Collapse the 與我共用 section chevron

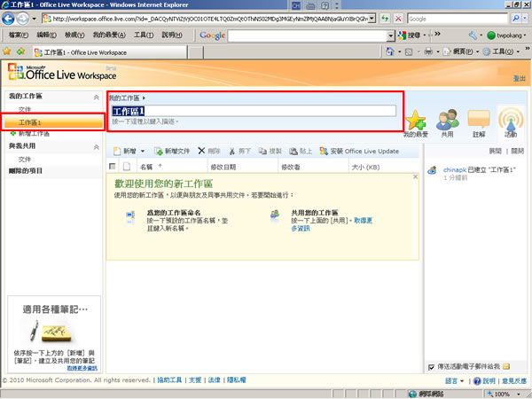pos(97,147)
